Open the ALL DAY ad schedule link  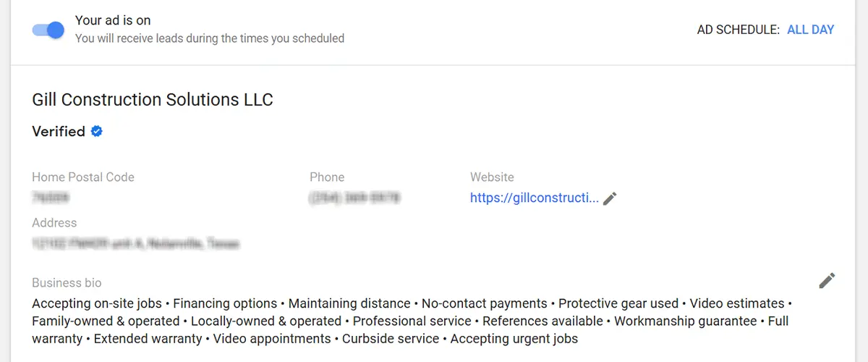(810, 30)
